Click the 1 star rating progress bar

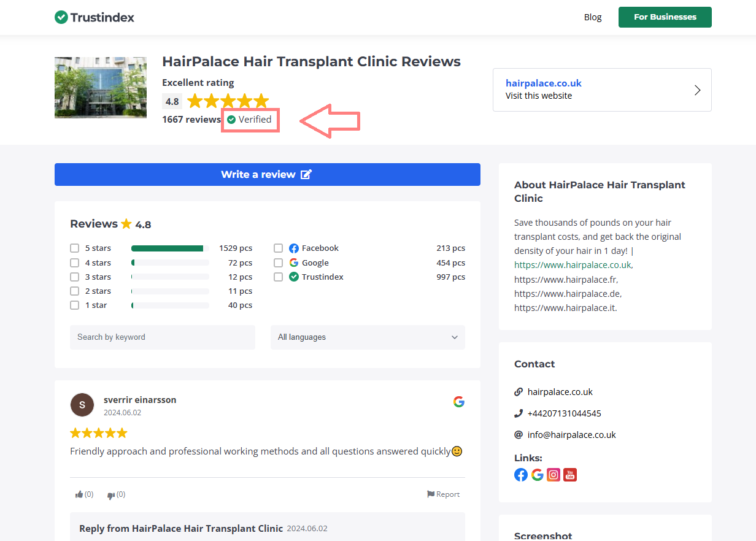(170, 305)
